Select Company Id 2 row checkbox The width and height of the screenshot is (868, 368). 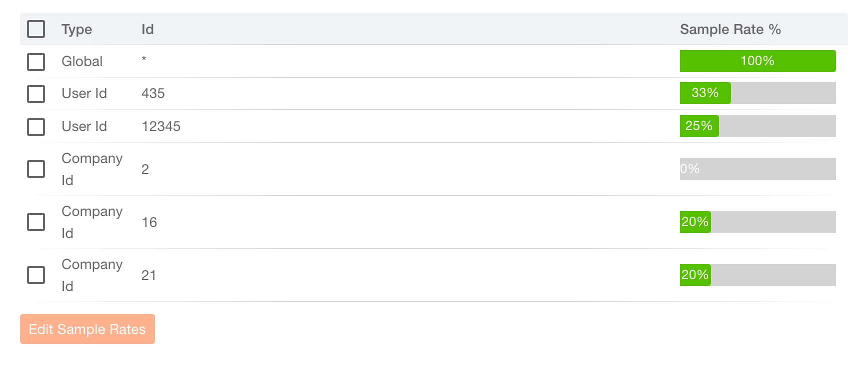click(36, 169)
